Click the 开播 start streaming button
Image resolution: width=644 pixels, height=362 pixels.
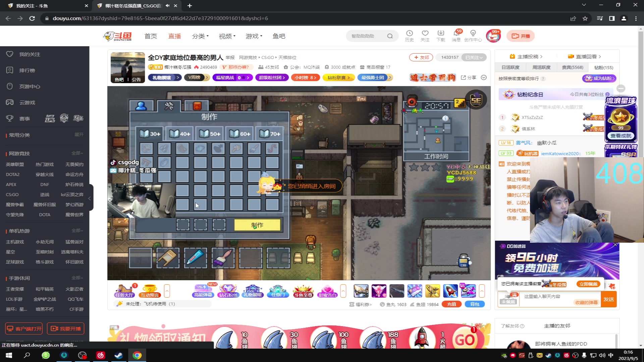point(521,36)
